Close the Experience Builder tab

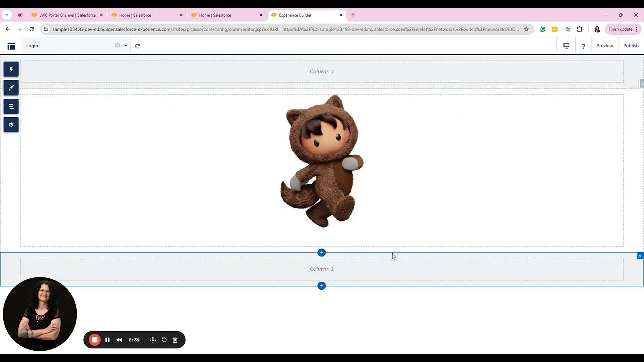pos(341,15)
